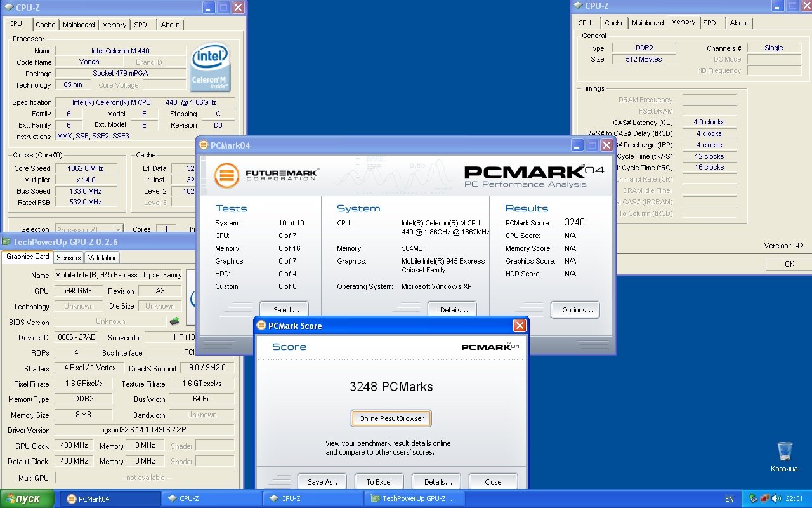Click the Details... button in PCMark04 System
The height and width of the screenshot is (508, 812).
452,310
